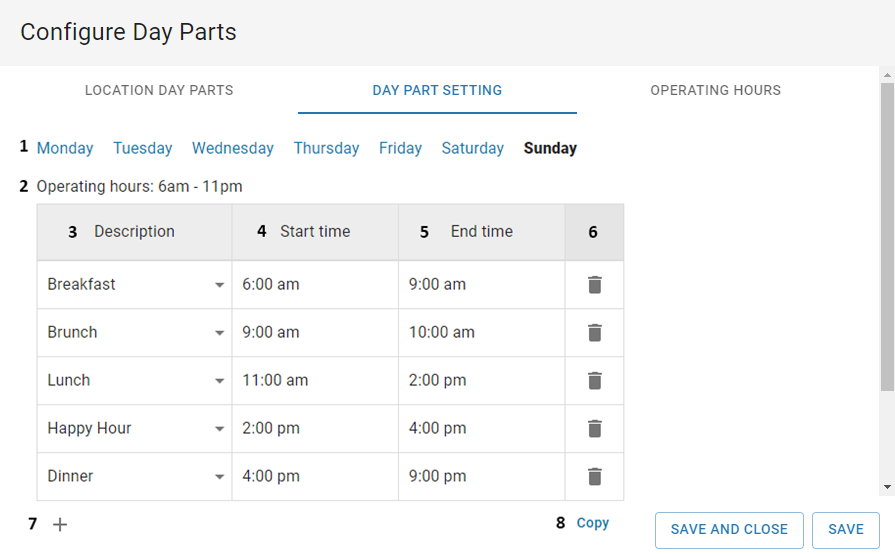Click the Save and Close button
This screenshot has height=556, width=895.
pyautogui.click(x=729, y=530)
